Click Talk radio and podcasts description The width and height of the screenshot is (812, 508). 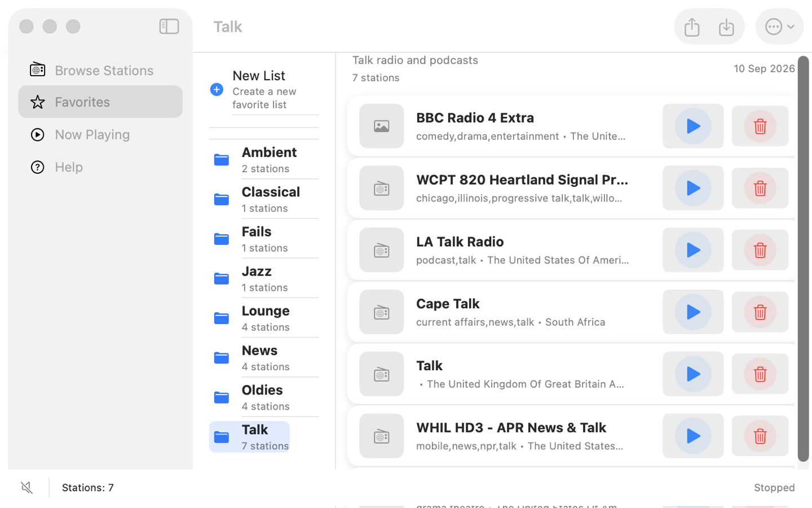[415, 60]
